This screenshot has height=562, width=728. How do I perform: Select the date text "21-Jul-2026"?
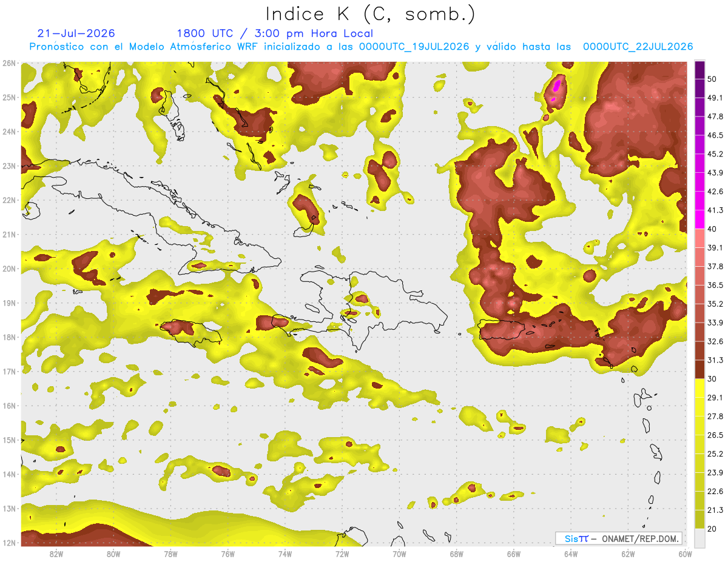[76, 33]
